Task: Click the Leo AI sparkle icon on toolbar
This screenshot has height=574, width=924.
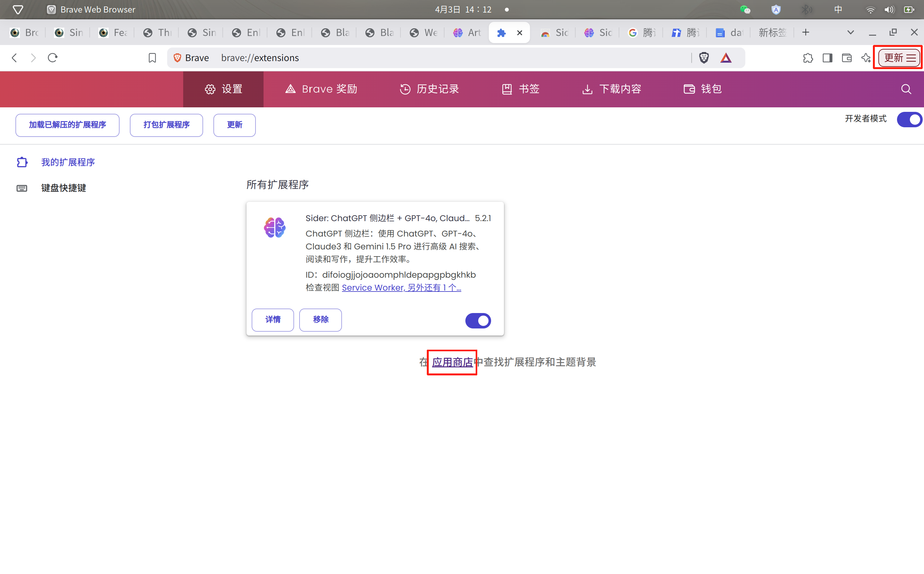Action: click(x=866, y=58)
